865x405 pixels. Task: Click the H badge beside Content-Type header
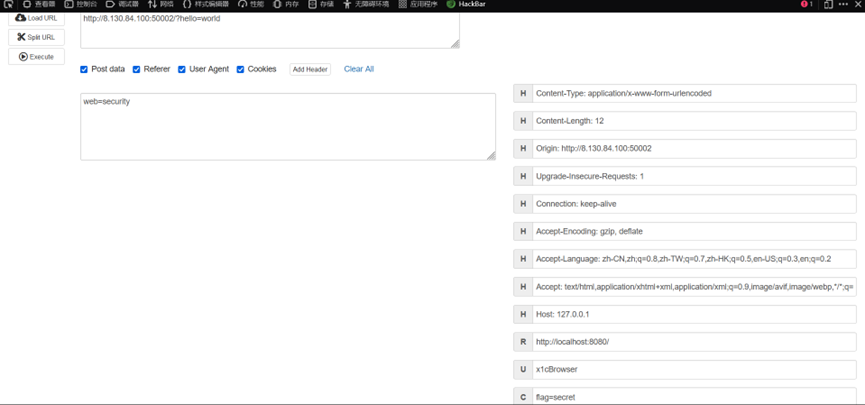[522, 93]
